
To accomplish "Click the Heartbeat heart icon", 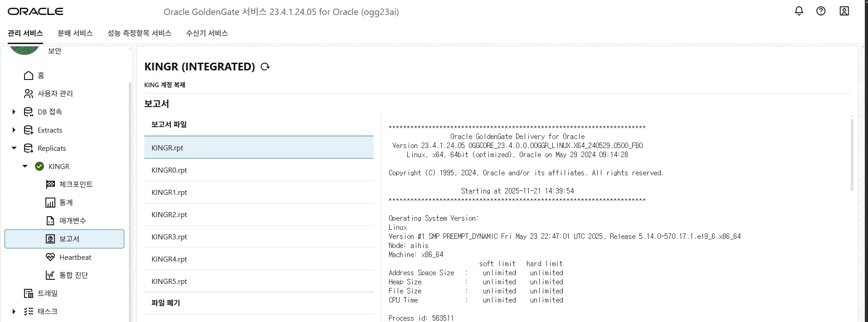I will [x=50, y=257].
